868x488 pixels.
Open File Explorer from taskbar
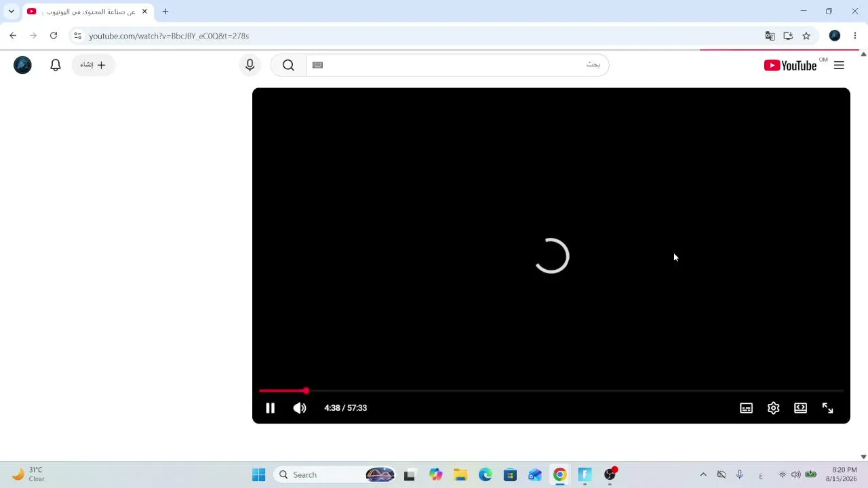point(460,475)
